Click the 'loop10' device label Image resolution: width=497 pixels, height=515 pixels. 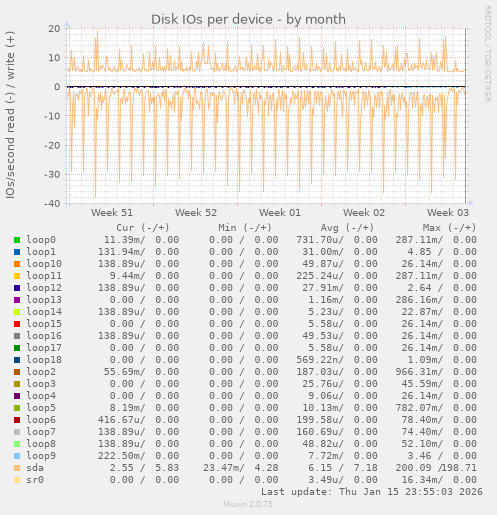tap(44, 264)
